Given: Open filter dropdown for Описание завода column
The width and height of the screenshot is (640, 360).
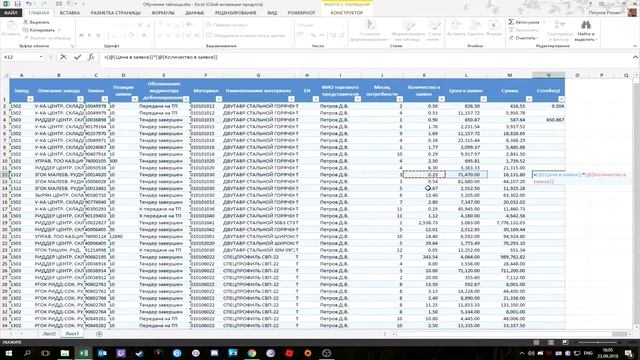Looking at the screenshot, I should 80,99.
